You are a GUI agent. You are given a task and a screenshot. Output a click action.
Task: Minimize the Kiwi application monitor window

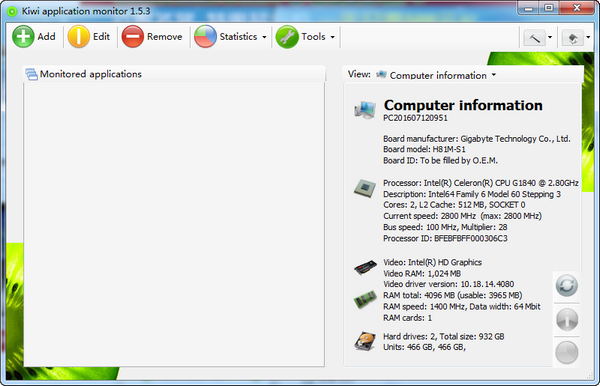(528, 8)
